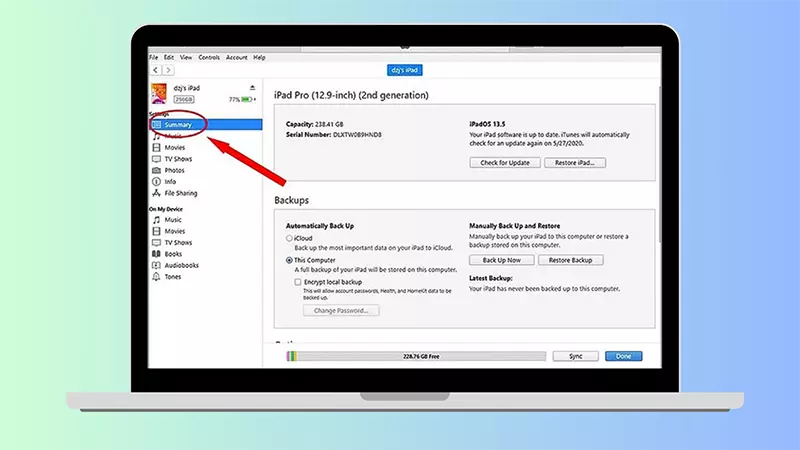Select This Computer backup radio button

click(289, 260)
